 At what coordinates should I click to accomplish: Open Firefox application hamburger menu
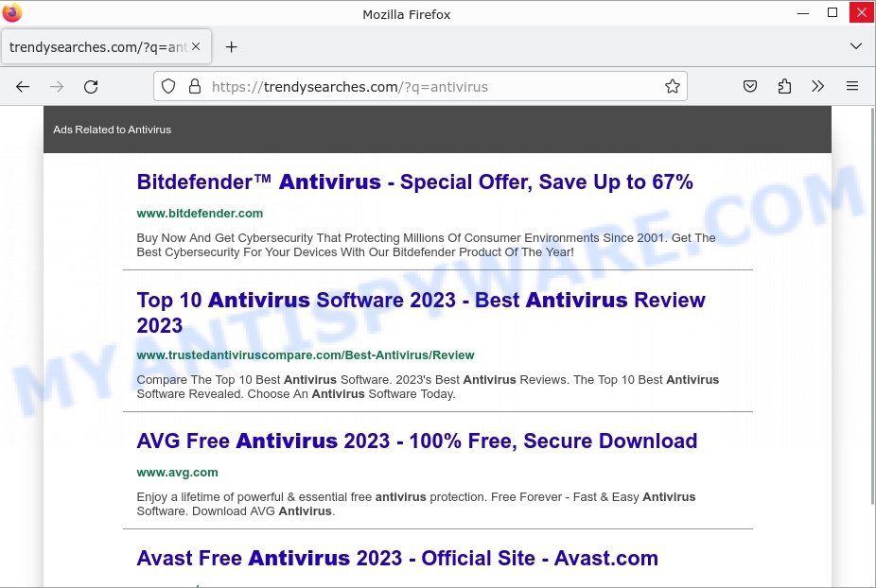pyautogui.click(x=852, y=86)
